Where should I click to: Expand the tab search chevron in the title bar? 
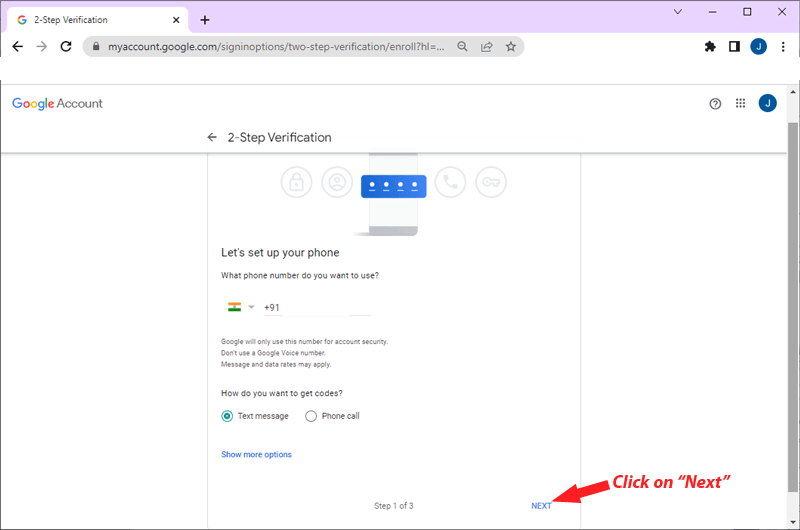pyautogui.click(x=678, y=12)
